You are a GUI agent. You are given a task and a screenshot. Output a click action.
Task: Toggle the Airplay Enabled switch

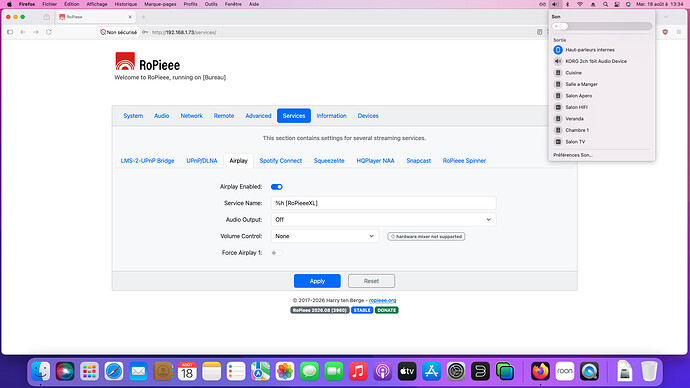coord(277,187)
